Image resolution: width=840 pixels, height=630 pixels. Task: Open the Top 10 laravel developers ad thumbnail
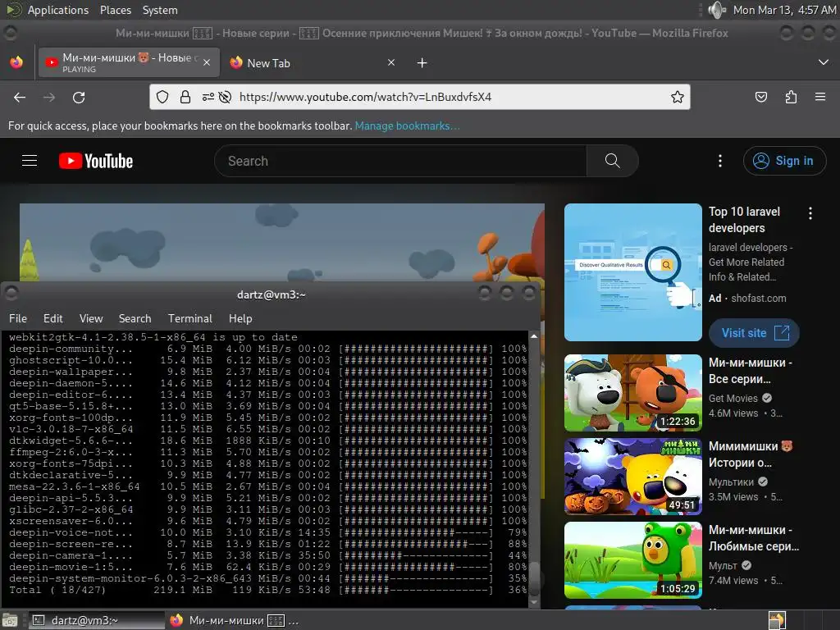[633, 272]
